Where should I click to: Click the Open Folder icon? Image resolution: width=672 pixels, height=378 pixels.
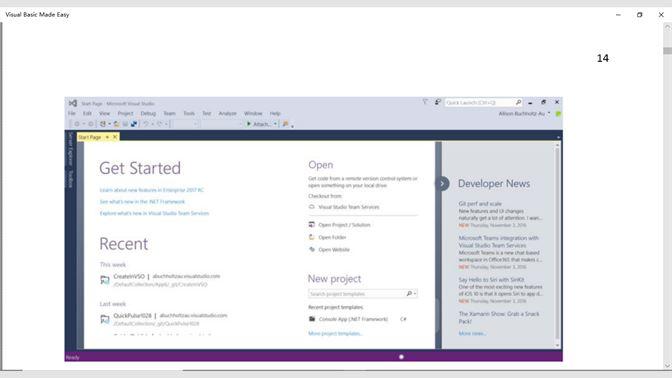click(x=312, y=237)
